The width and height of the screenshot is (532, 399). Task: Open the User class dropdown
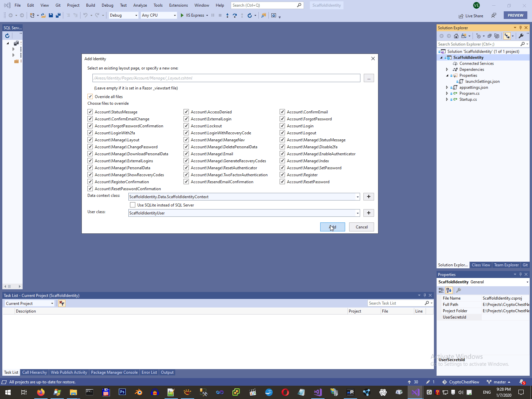(358, 213)
